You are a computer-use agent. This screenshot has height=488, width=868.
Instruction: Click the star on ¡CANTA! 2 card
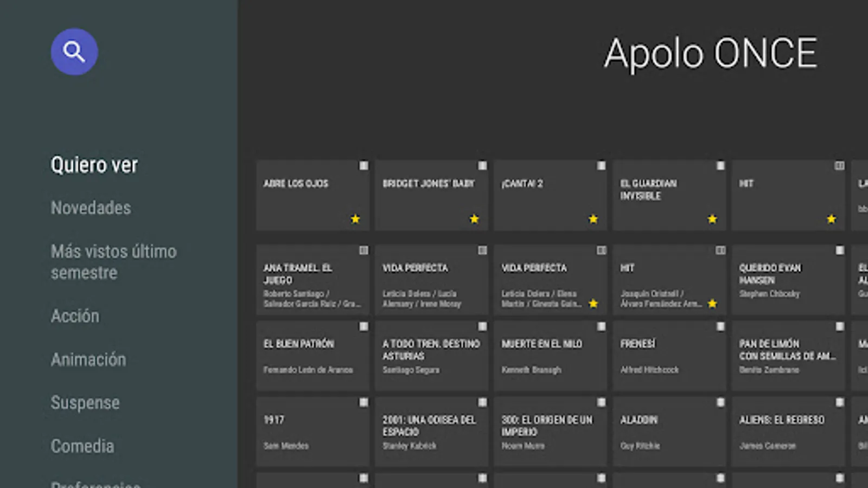click(x=593, y=219)
